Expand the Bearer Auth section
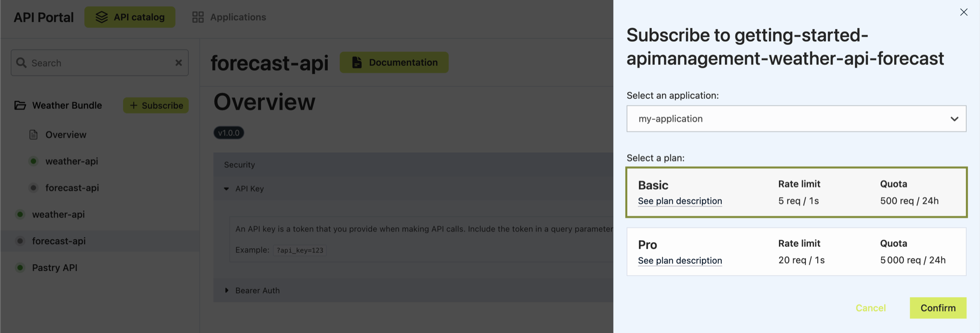980x333 pixels. coord(226,291)
